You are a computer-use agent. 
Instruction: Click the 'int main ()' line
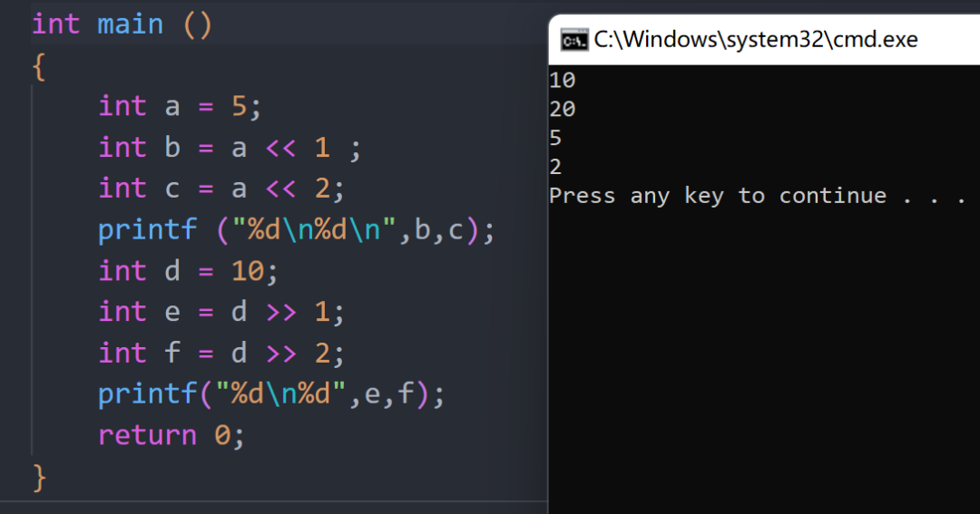coord(122,25)
